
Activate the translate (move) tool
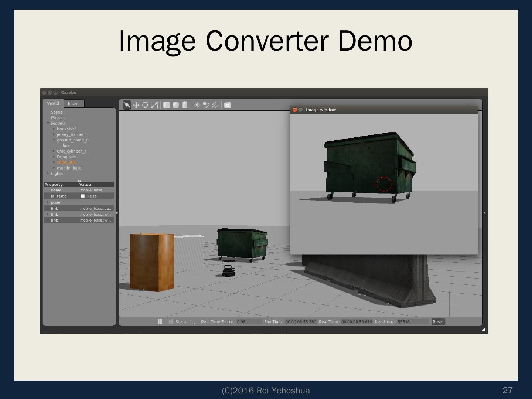point(136,105)
